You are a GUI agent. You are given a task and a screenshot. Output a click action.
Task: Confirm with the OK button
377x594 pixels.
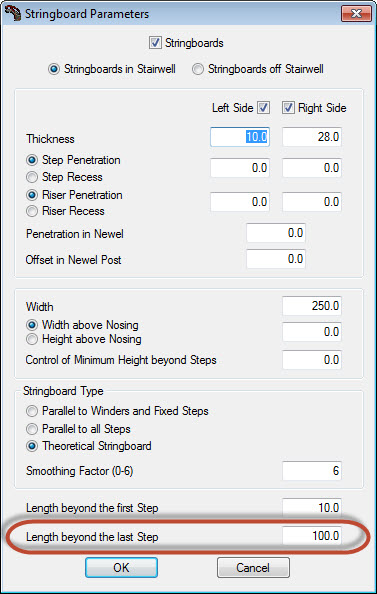tap(121, 567)
